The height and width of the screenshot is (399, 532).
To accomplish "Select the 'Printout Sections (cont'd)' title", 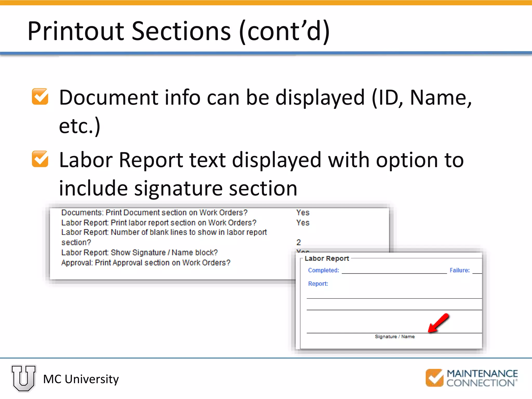I will tap(179, 31).
